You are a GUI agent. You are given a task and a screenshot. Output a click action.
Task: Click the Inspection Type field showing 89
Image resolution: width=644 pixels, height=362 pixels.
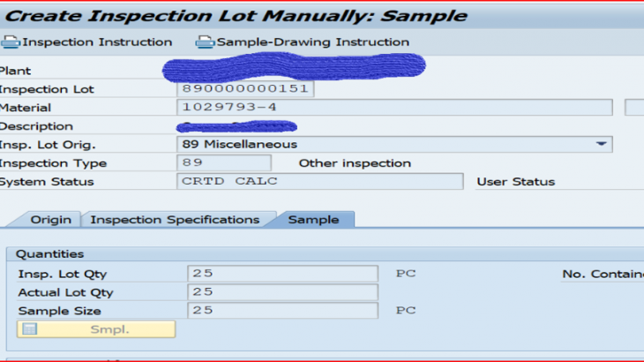point(224,162)
